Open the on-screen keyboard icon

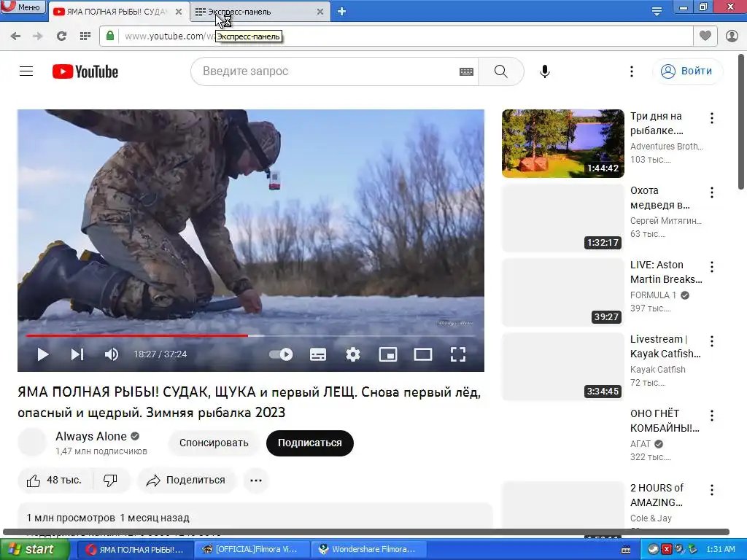(466, 71)
